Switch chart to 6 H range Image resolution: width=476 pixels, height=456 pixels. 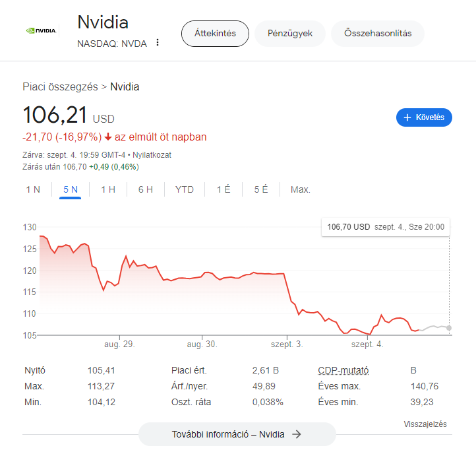click(x=146, y=189)
